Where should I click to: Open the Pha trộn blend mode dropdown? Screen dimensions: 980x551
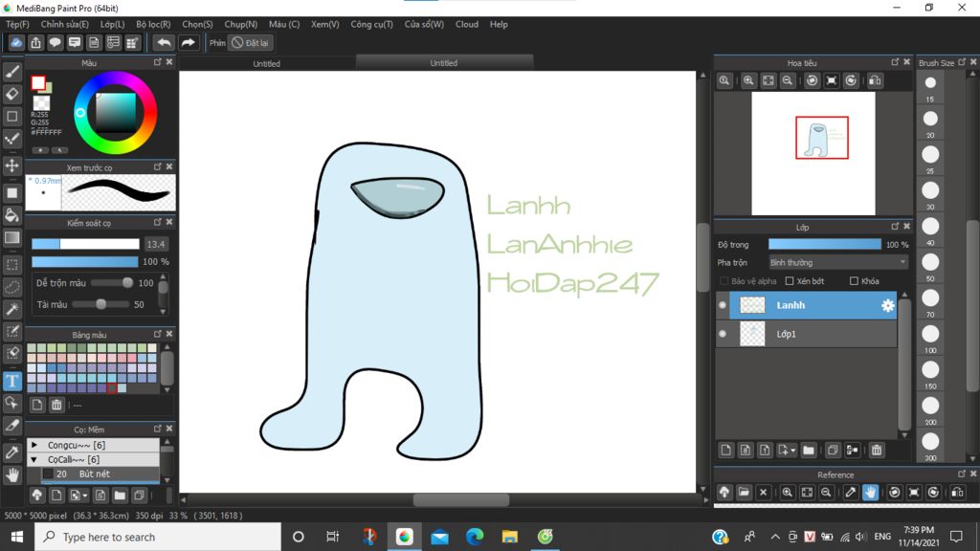point(838,262)
